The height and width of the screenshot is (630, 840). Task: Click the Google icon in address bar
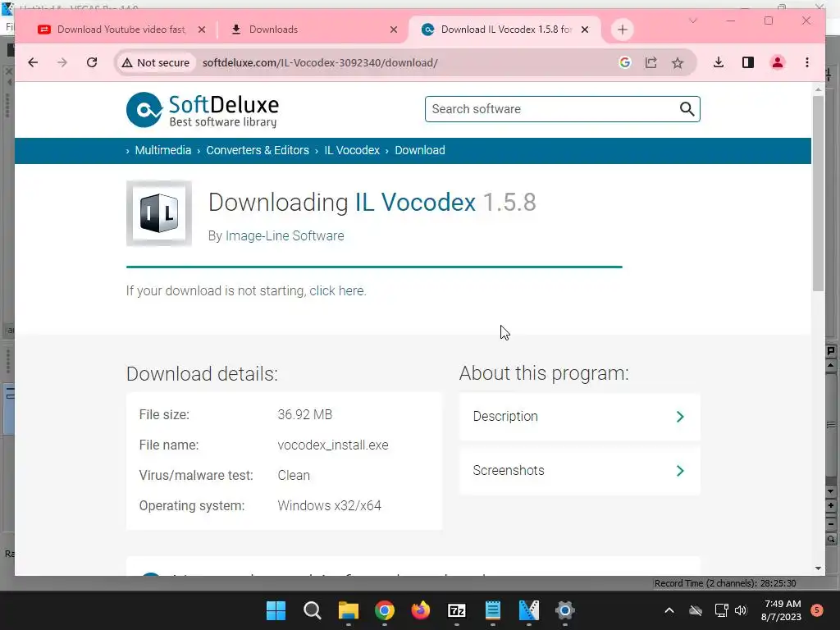[x=624, y=62]
